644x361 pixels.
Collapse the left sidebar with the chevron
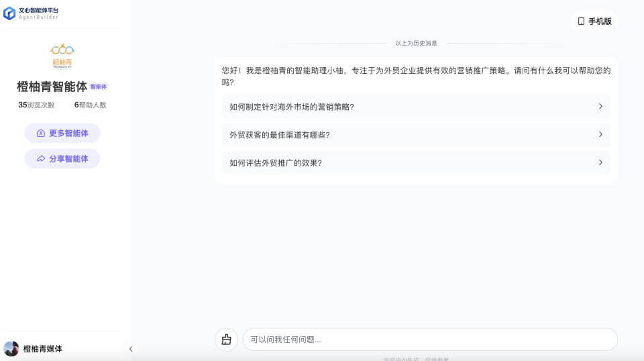(131, 349)
